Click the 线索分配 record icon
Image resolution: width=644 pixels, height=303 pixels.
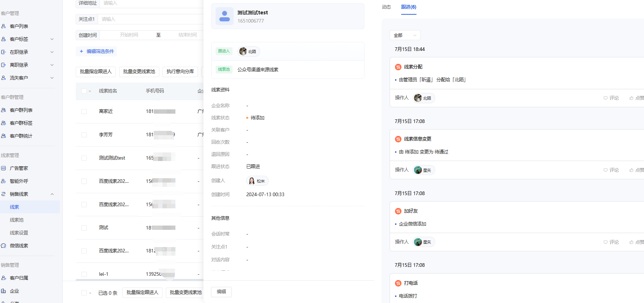click(398, 67)
